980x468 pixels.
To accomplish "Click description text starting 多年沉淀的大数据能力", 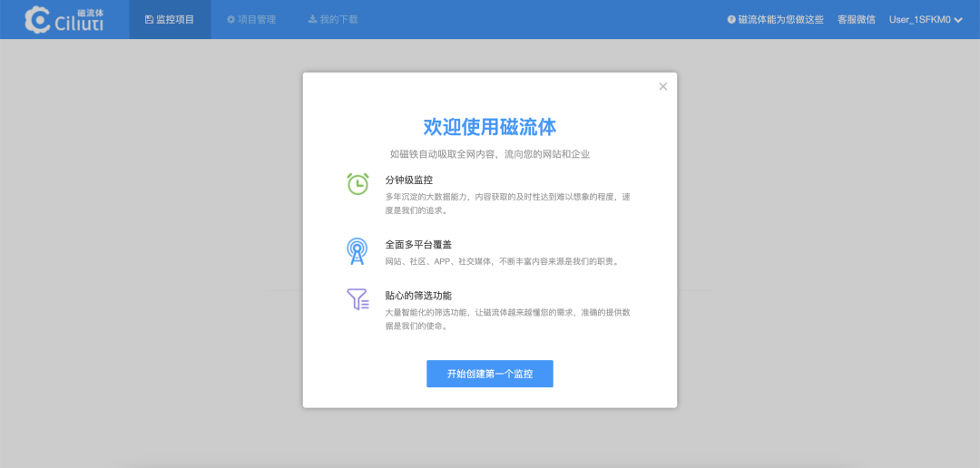I will coord(508,204).
